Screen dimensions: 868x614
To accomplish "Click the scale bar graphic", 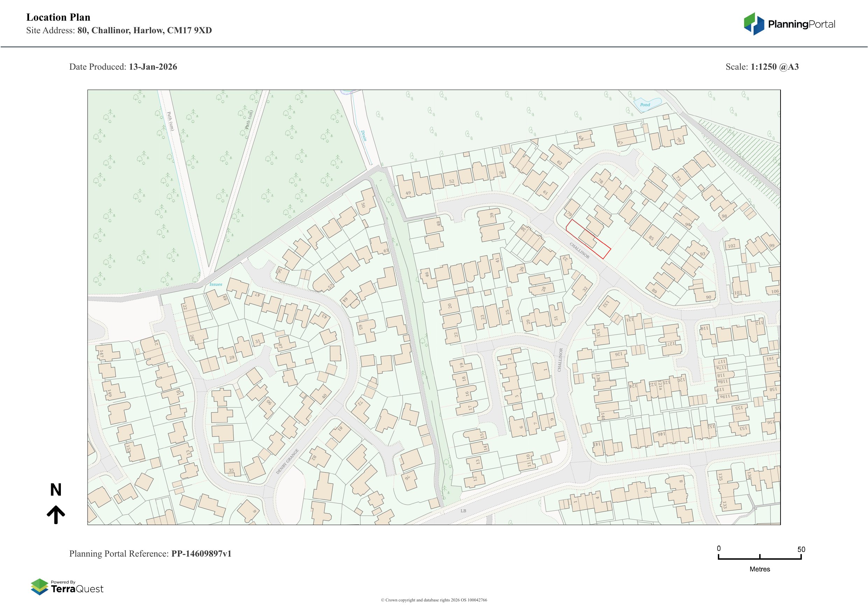I will click(x=760, y=557).
